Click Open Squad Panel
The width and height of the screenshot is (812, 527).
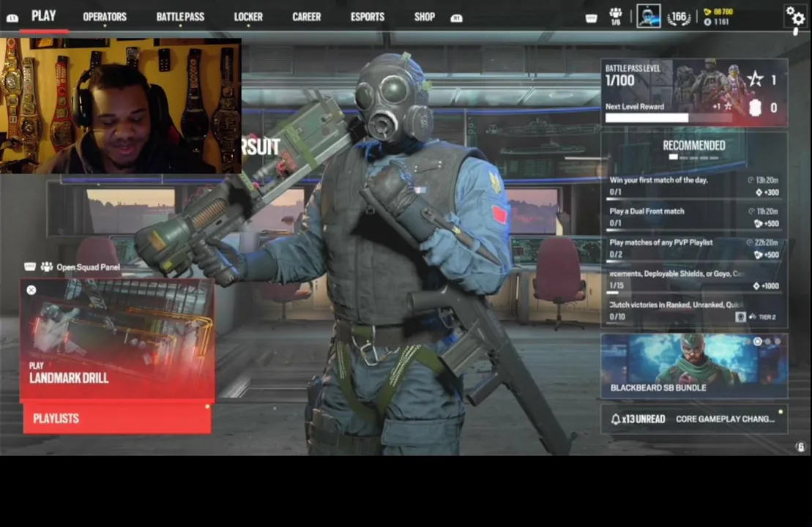pyautogui.click(x=88, y=267)
